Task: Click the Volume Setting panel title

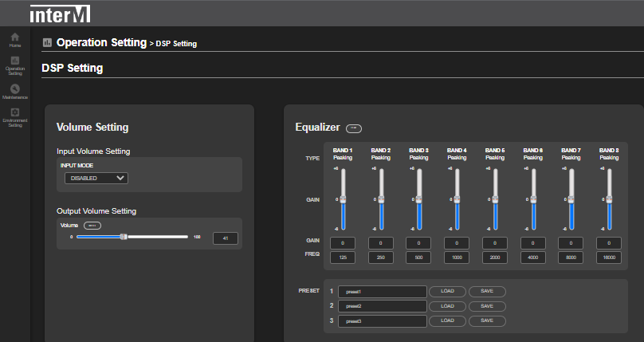Action: pos(92,128)
